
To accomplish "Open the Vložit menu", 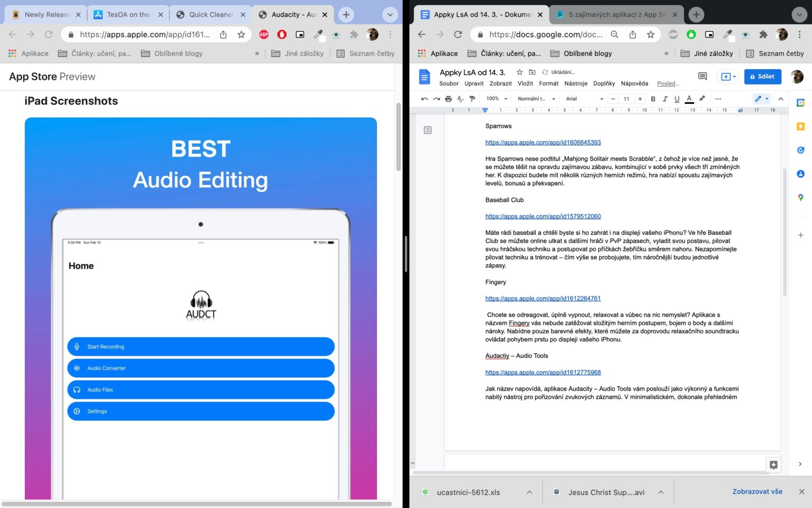I will coord(525,84).
